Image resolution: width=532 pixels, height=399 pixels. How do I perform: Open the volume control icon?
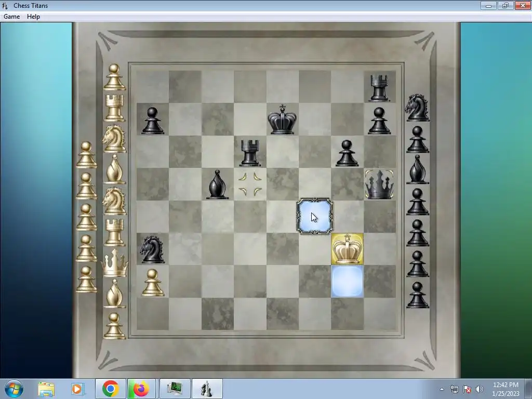coord(480,389)
